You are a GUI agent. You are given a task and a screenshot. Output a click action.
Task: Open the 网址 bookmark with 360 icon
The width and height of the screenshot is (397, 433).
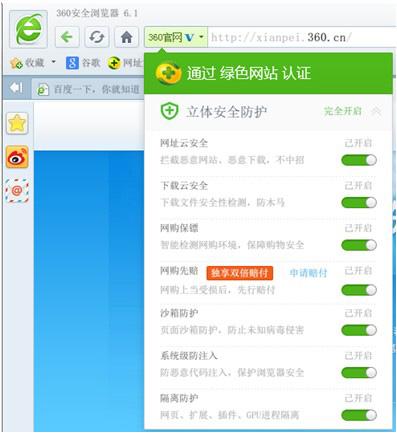coord(126,62)
